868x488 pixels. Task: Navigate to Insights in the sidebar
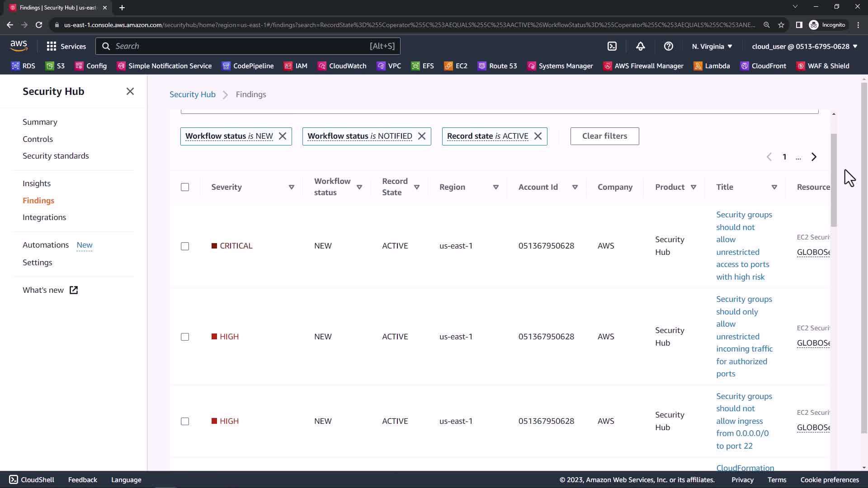tap(37, 183)
